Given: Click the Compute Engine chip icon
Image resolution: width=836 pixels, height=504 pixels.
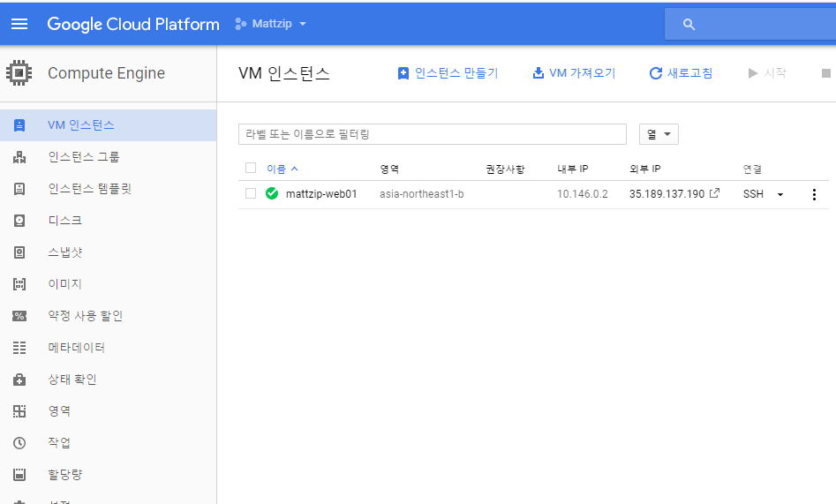Looking at the screenshot, I should pyautogui.click(x=19, y=73).
